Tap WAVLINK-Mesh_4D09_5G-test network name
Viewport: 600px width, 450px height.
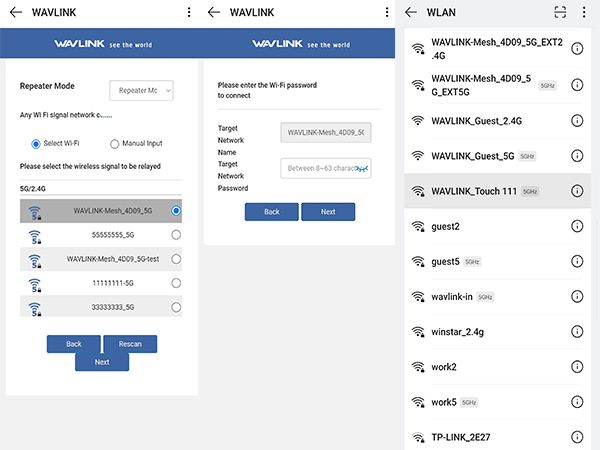coord(113,259)
